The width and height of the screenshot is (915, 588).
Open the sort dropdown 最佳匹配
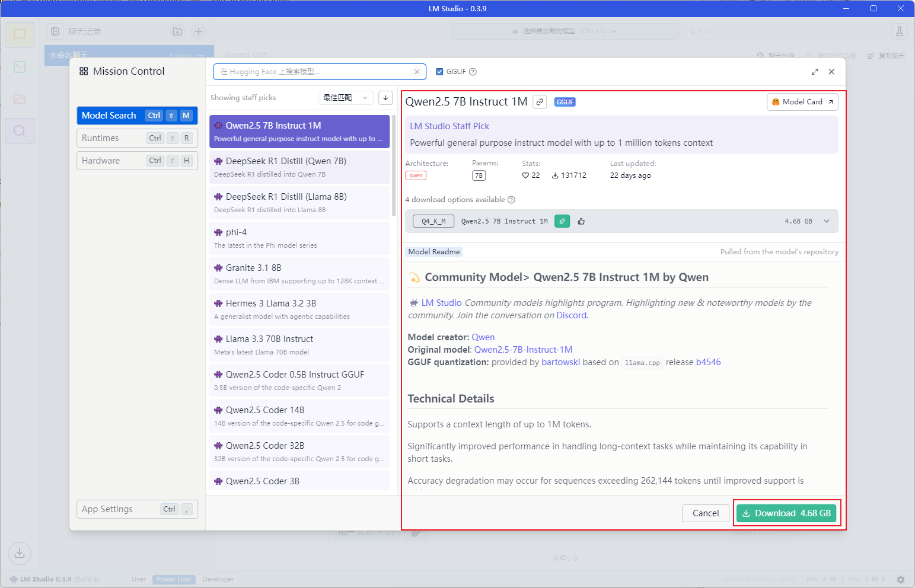click(346, 98)
